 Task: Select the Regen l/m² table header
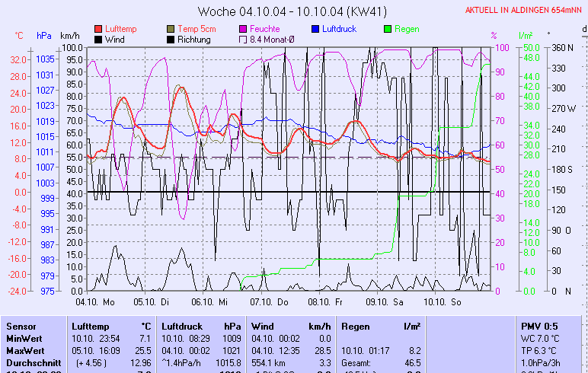[381, 326]
